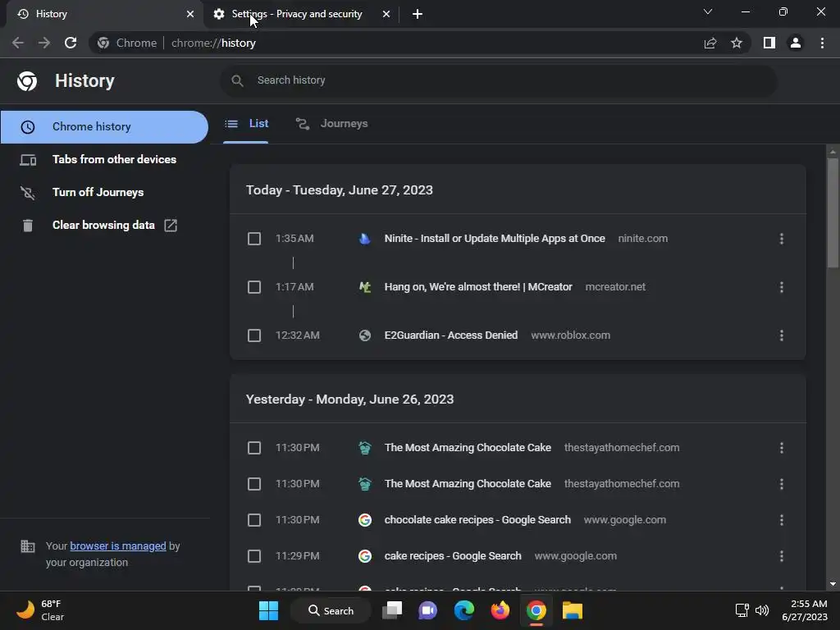Open the volume icon in system tray

(x=762, y=610)
